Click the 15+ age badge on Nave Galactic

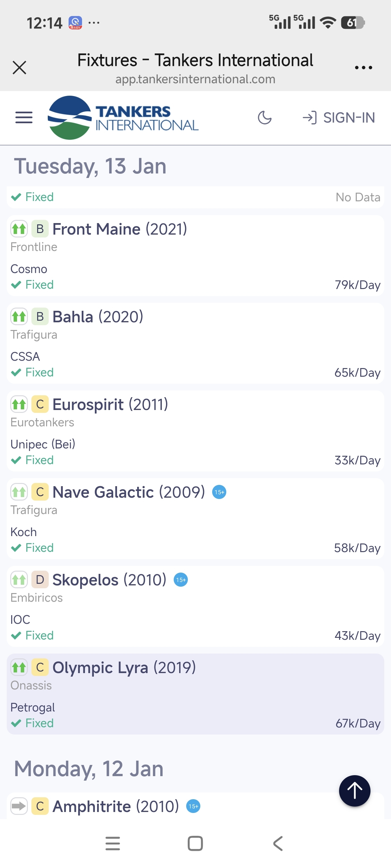pyautogui.click(x=219, y=492)
